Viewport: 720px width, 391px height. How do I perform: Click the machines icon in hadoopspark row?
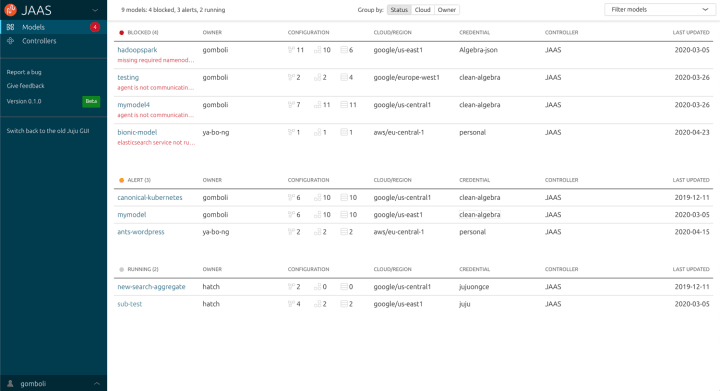coord(344,50)
